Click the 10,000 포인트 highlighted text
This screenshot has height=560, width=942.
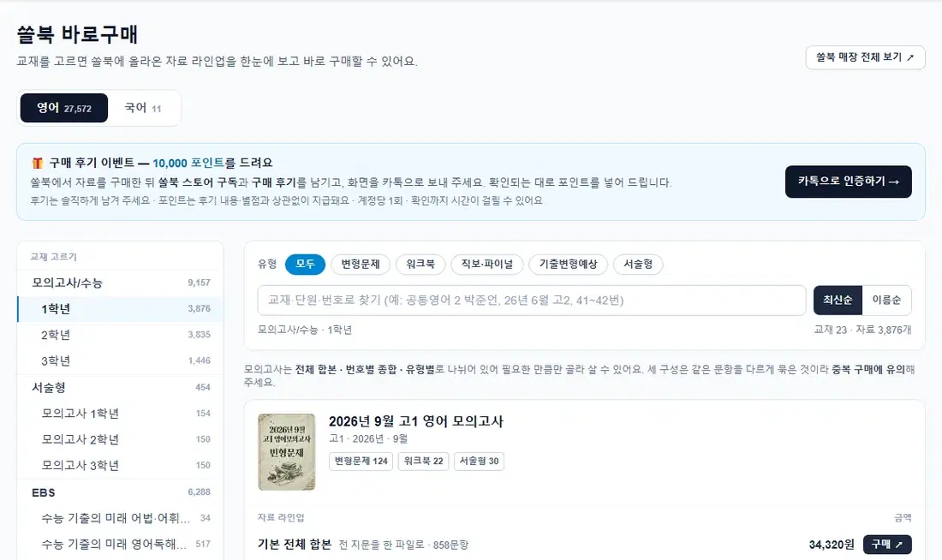[188, 163]
